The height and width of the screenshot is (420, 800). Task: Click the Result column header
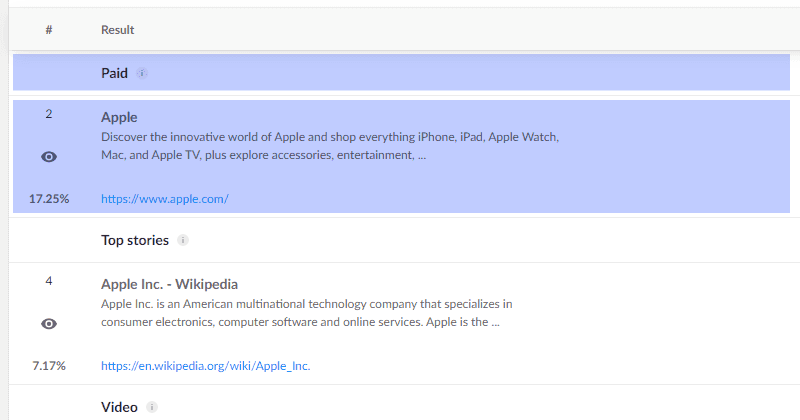coord(117,30)
